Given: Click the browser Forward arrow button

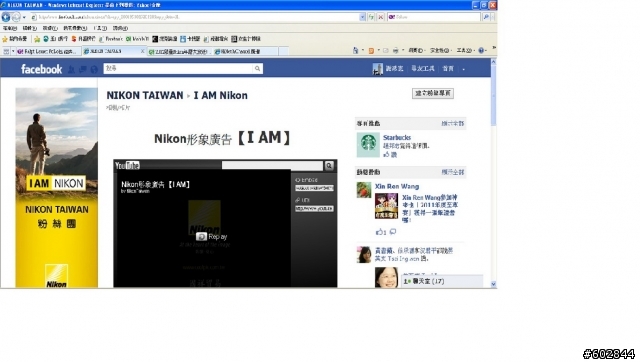Looking at the screenshot, I should tap(16, 17).
